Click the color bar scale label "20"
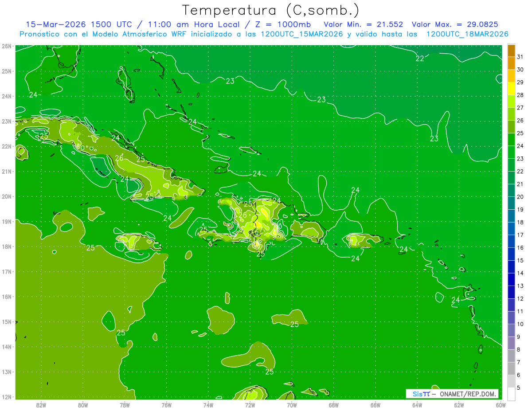 click(520, 196)
